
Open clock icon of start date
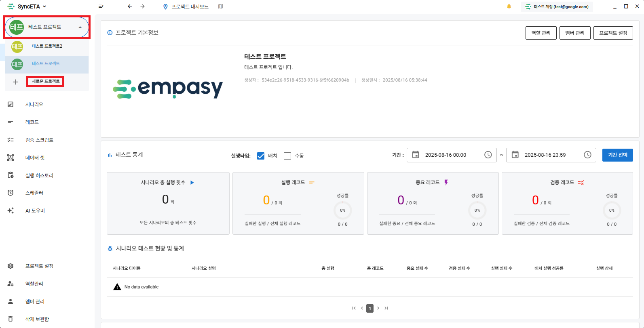click(488, 155)
